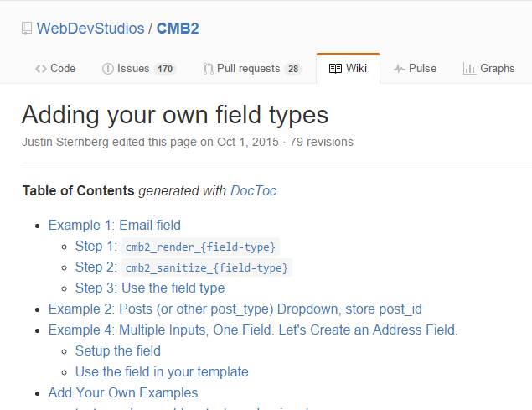The width and height of the screenshot is (532, 410).
Task: Click the Pull requests merge icon
Action: pos(208,69)
